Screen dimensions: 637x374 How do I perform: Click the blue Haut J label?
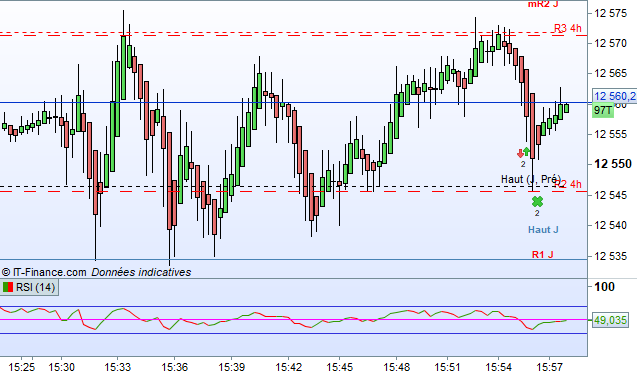pyautogui.click(x=543, y=230)
